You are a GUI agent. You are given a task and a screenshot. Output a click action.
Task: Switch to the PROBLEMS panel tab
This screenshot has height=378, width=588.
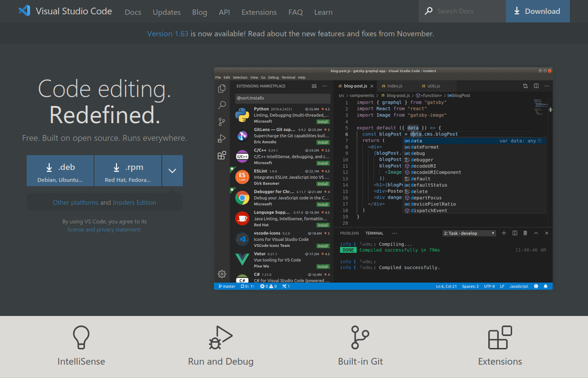[x=349, y=233]
